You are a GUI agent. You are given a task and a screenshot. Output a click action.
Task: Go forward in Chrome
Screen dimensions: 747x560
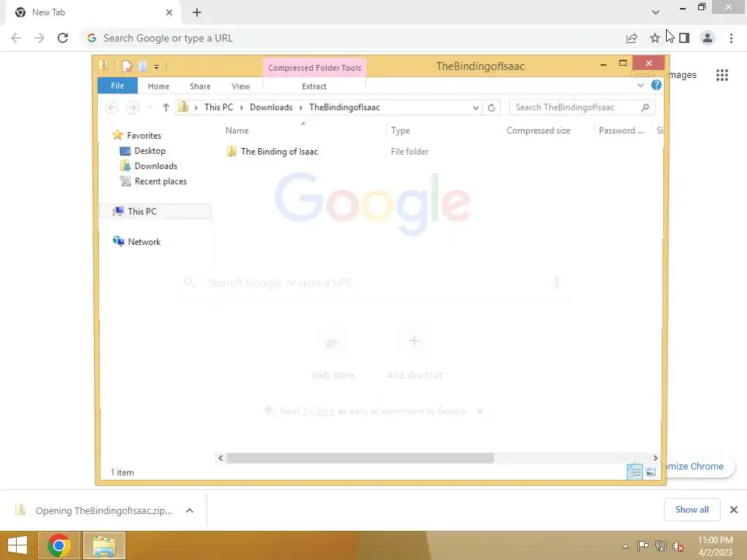[39, 38]
